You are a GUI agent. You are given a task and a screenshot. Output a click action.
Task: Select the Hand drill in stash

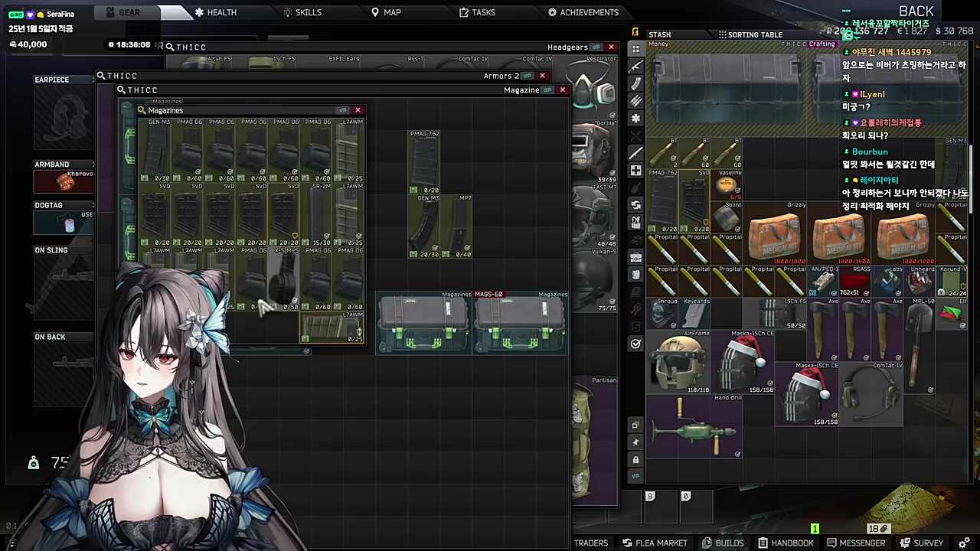pyautogui.click(x=694, y=426)
